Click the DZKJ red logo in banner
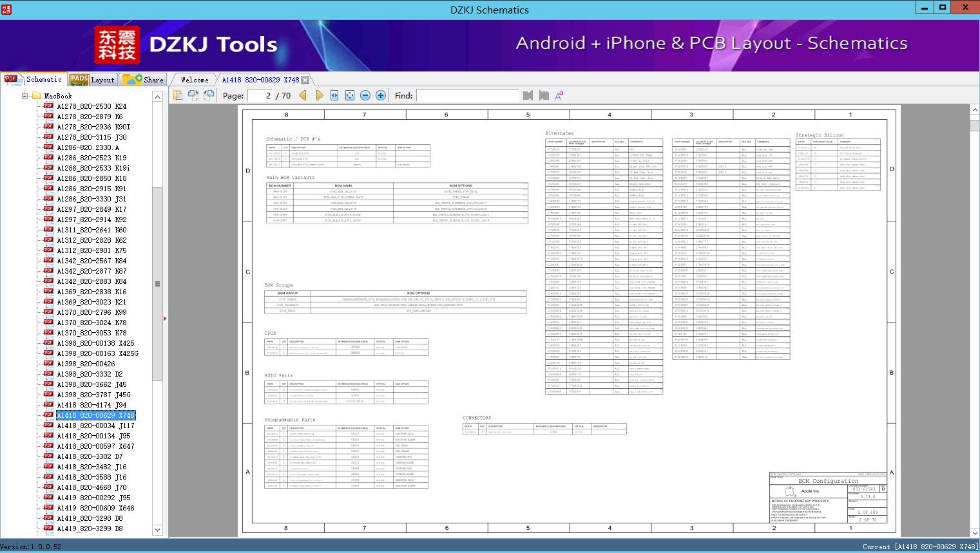This screenshot has height=553, width=980. click(x=117, y=45)
